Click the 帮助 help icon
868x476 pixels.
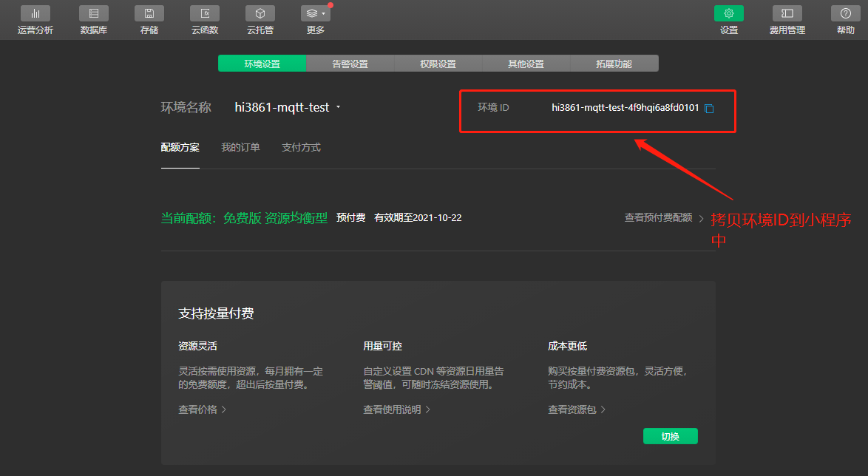(845, 13)
